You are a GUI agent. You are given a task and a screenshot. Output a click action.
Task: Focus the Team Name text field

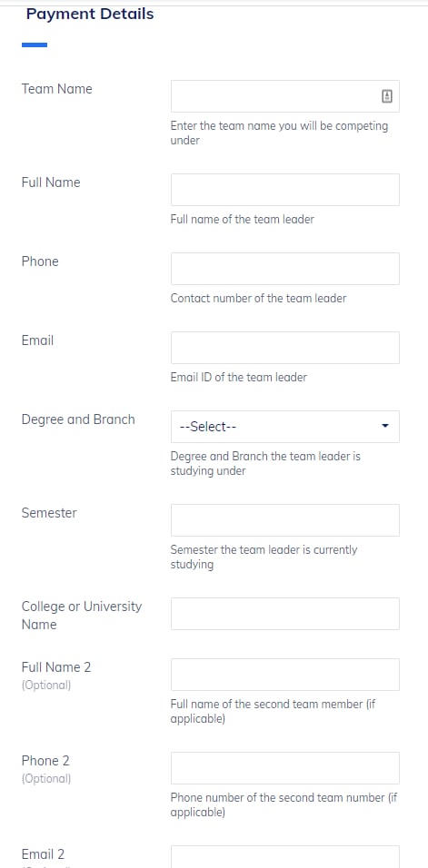click(285, 96)
